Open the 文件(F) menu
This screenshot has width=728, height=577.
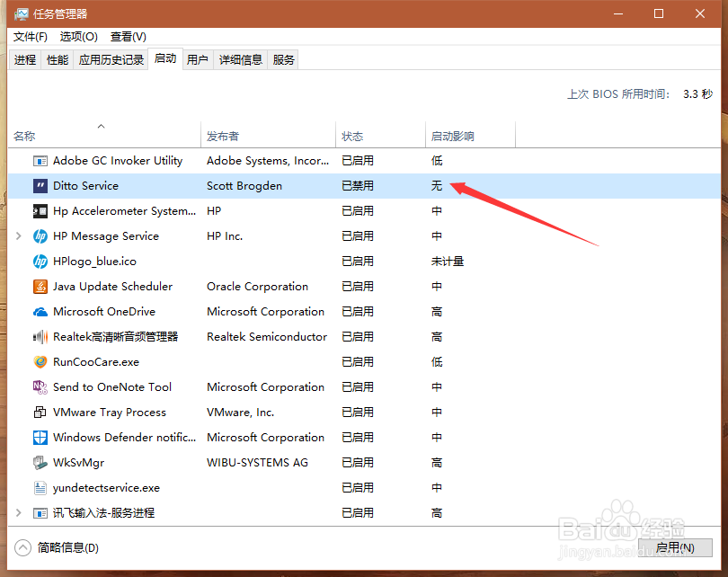(x=31, y=37)
